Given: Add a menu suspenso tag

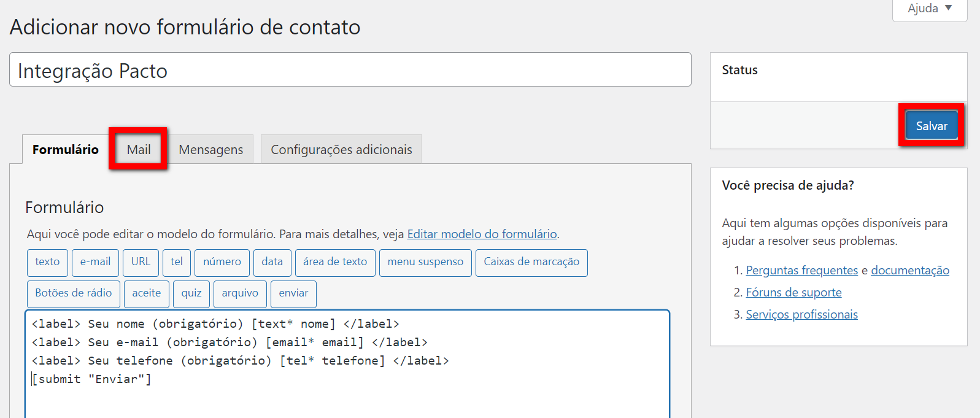Looking at the screenshot, I should pyautogui.click(x=425, y=262).
